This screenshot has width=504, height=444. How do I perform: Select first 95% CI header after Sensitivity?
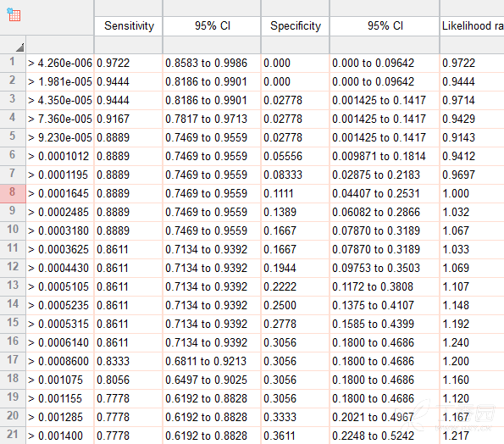coord(212,26)
